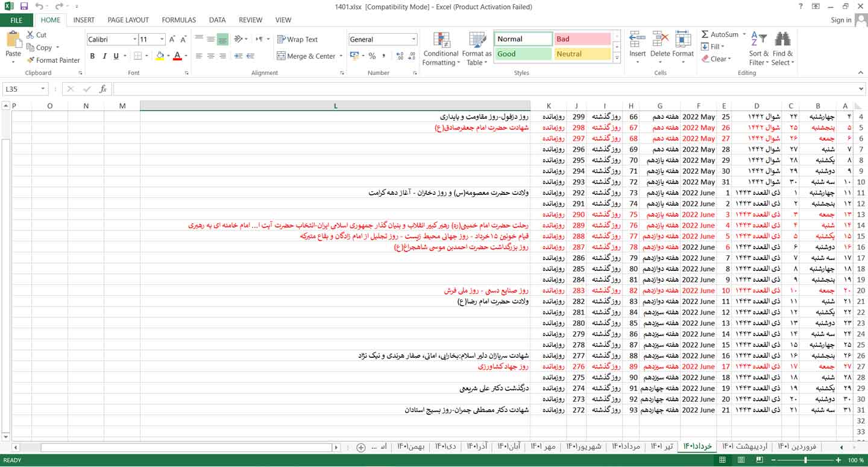This screenshot has width=868, height=467.
Task: Click Insert cells button
Action: click(638, 48)
